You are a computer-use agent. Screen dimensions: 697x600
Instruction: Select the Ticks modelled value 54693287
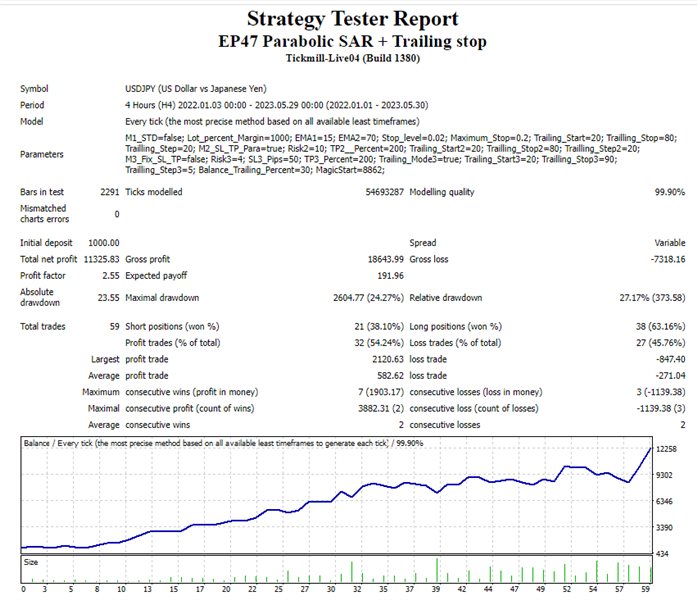[x=385, y=192]
